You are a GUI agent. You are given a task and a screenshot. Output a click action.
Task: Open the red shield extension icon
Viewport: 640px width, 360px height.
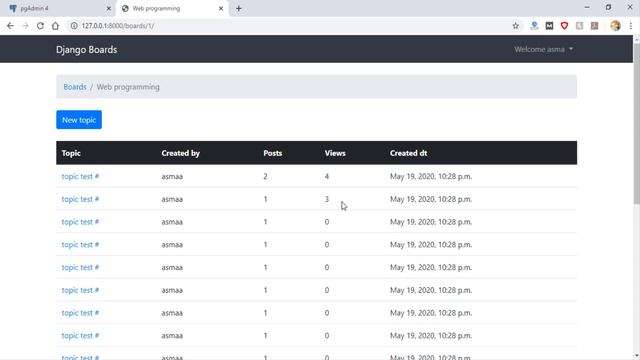click(x=564, y=26)
